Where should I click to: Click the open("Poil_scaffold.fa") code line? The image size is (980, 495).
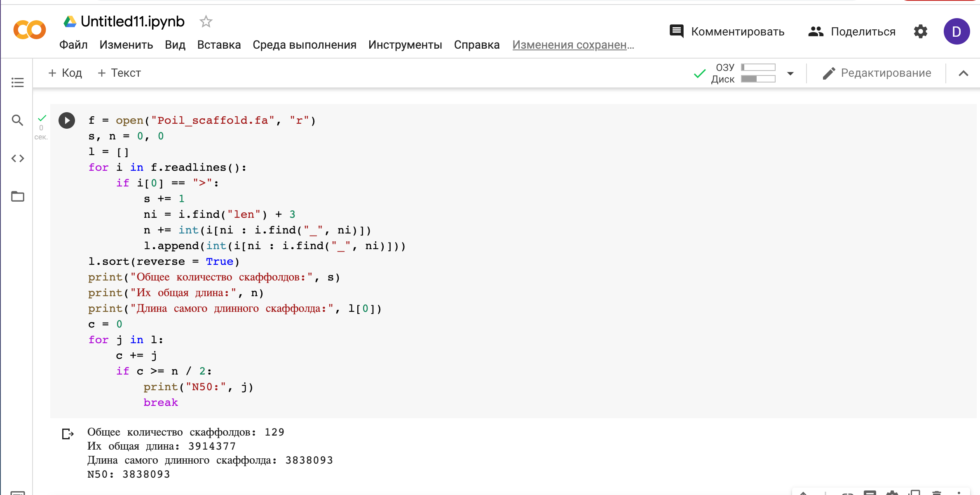point(202,120)
